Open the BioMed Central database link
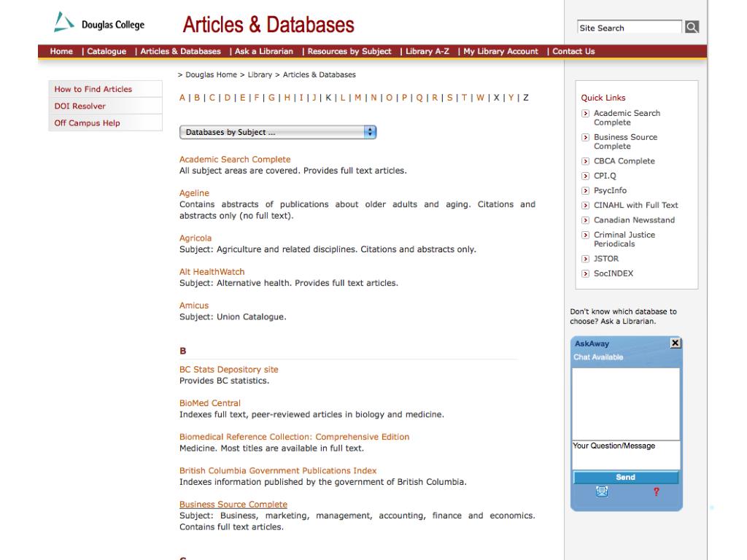Image resolution: width=747 pixels, height=560 pixels. tap(210, 403)
